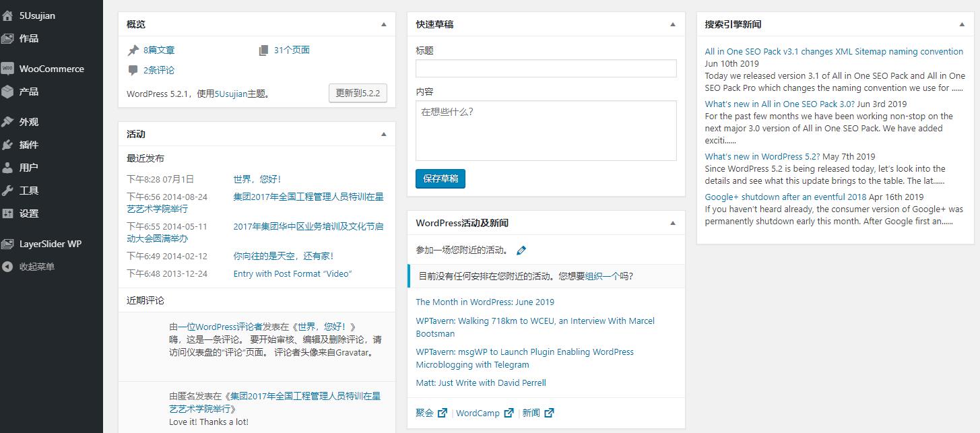Image resolution: width=980 pixels, height=433 pixels.
Task: Click inside the 标题 title input field
Action: [546, 67]
